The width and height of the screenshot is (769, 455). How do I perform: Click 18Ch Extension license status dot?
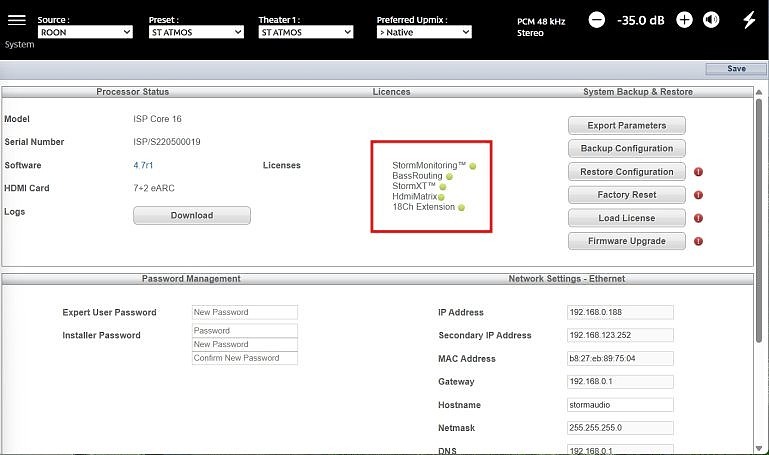coord(461,207)
